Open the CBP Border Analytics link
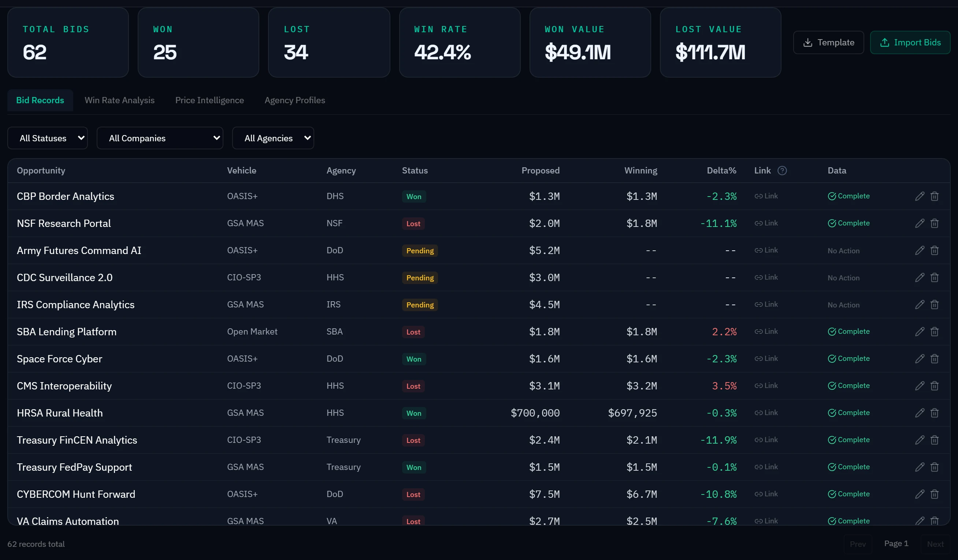Viewport: 958px width, 560px height. 766,196
